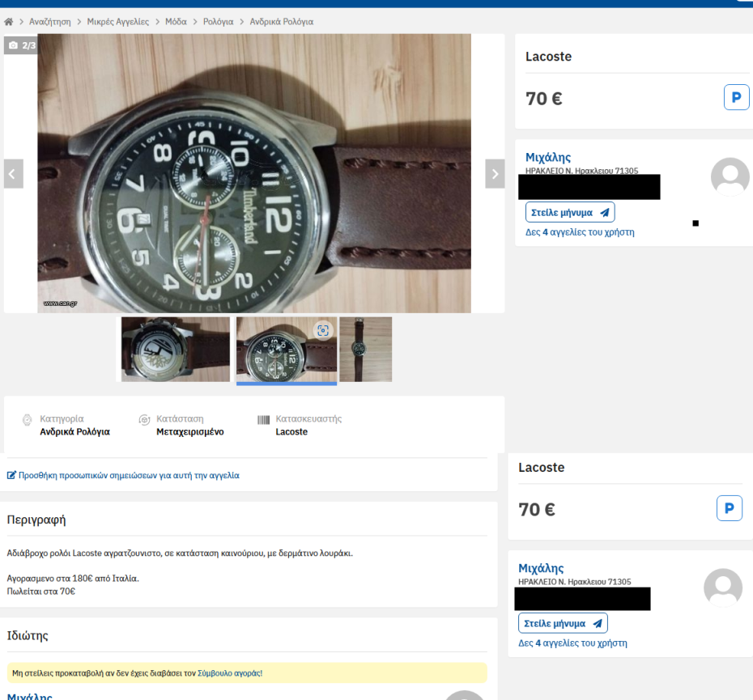Viewport: 753px width, 700px height.
Task: Click the Αγορασμενο στα 180€ description line
Action: click(x=73, y=579)
